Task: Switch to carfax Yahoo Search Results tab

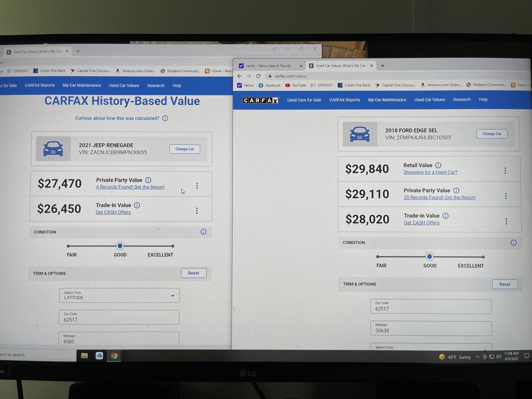Action: 270,66
